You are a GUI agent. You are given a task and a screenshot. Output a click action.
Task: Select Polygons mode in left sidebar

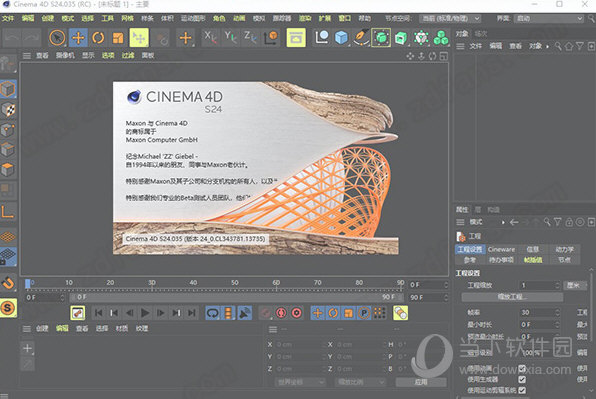(x=8, y=169)
